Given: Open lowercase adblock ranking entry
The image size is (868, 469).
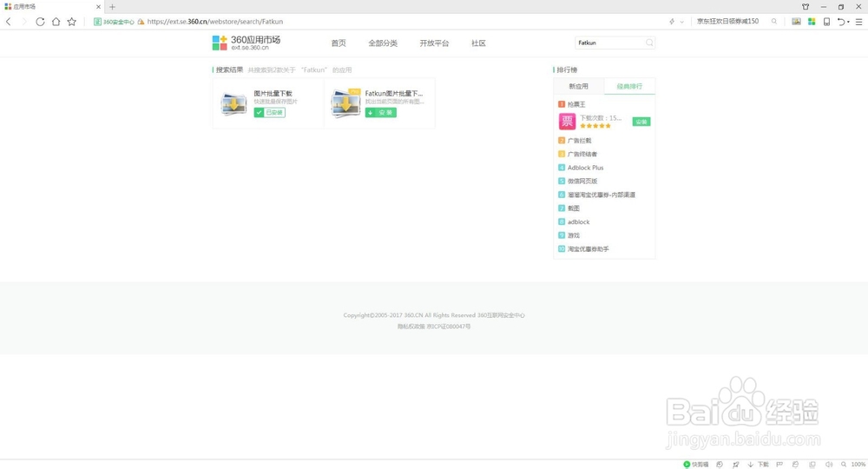Looking at the screenshot, I should tap(578, 222).
